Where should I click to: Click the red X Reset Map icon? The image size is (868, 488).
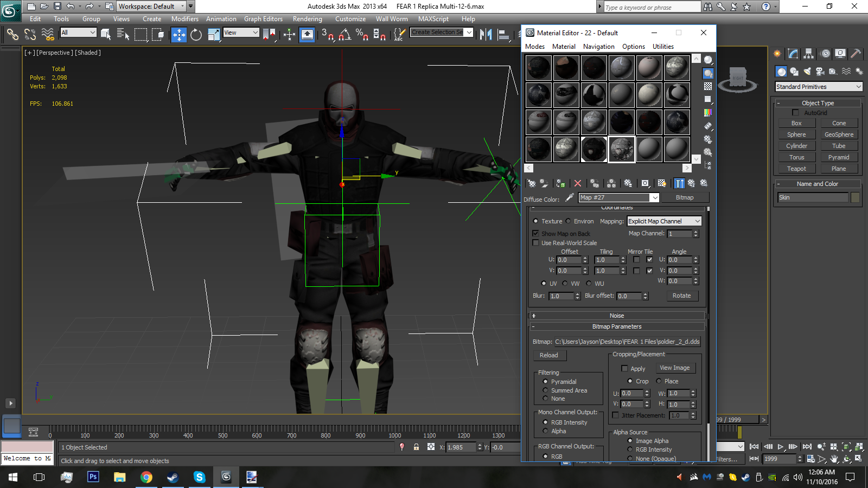pos(578,183)
